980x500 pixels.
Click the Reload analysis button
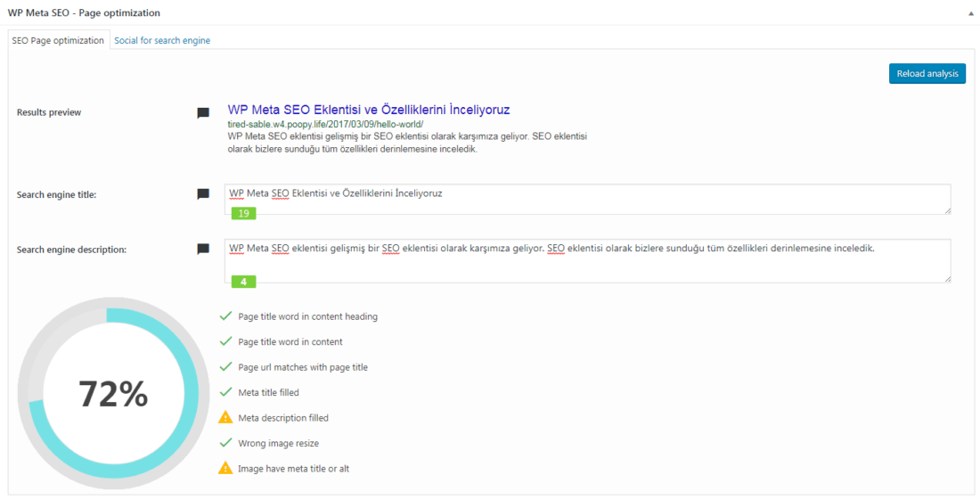[x=927, y=74]
